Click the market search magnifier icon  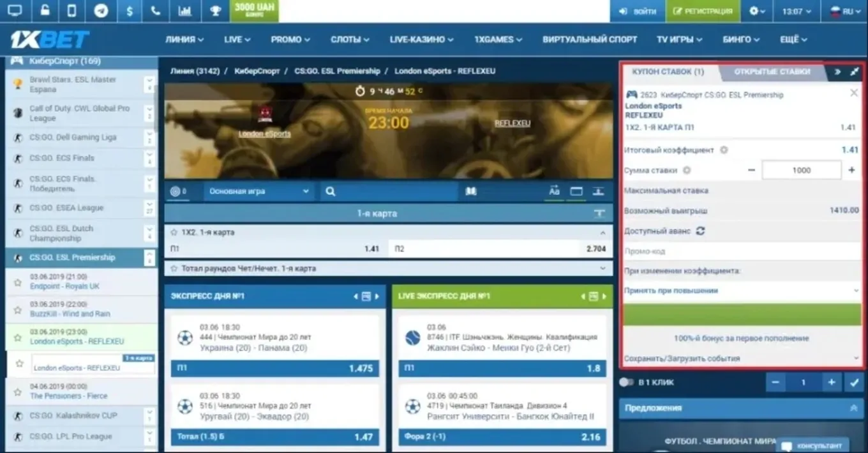pyautogui.click(x=330, y=191)
